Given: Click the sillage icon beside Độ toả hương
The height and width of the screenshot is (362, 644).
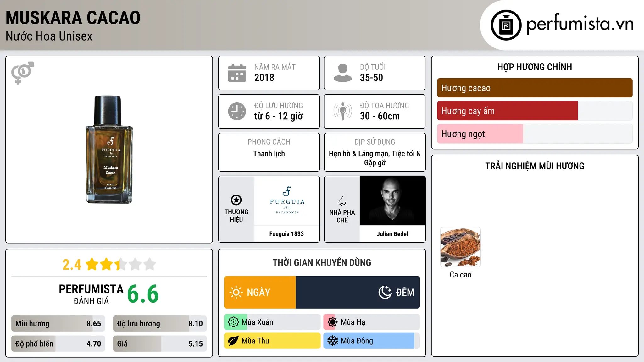Looking at the screenshot, I should (x=342, y=111).
